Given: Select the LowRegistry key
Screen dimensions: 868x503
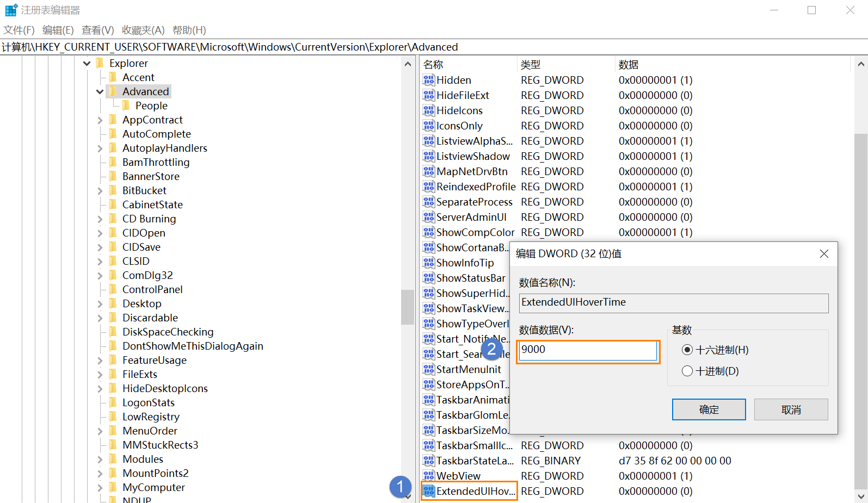Looking at the screenshot, I should click(x=151, y=417).
